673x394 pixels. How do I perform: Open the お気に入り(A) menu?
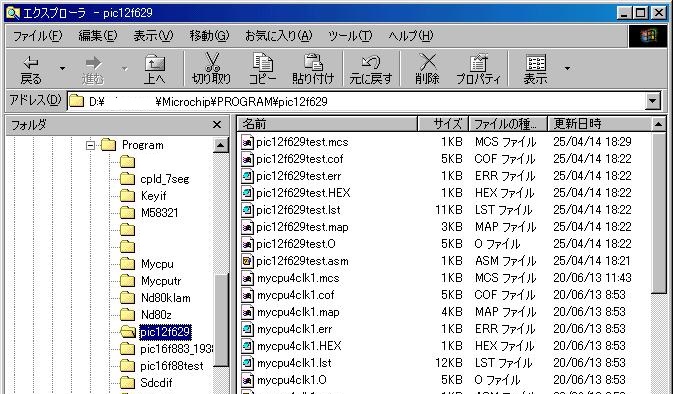279,36
